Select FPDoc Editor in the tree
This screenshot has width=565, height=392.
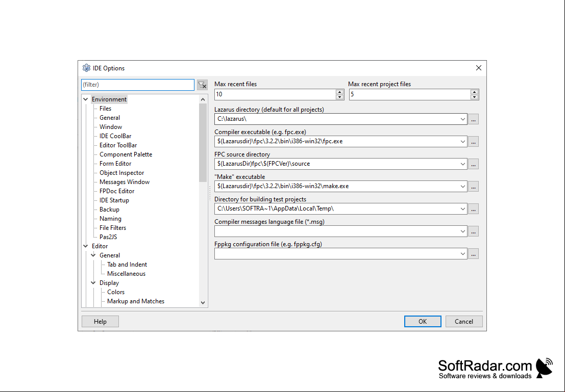[117, 191]
